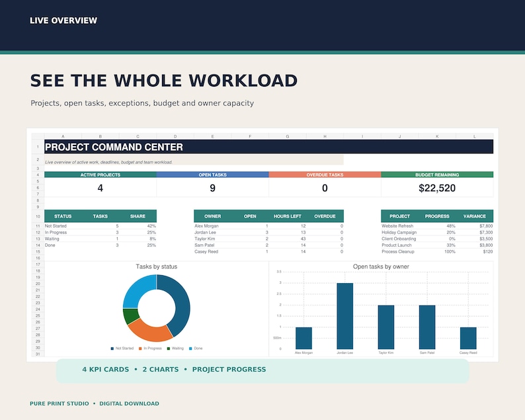
Task: Click the OVERDUE column header in owner table
Action: pyautogui.click(x=325, y=216)
